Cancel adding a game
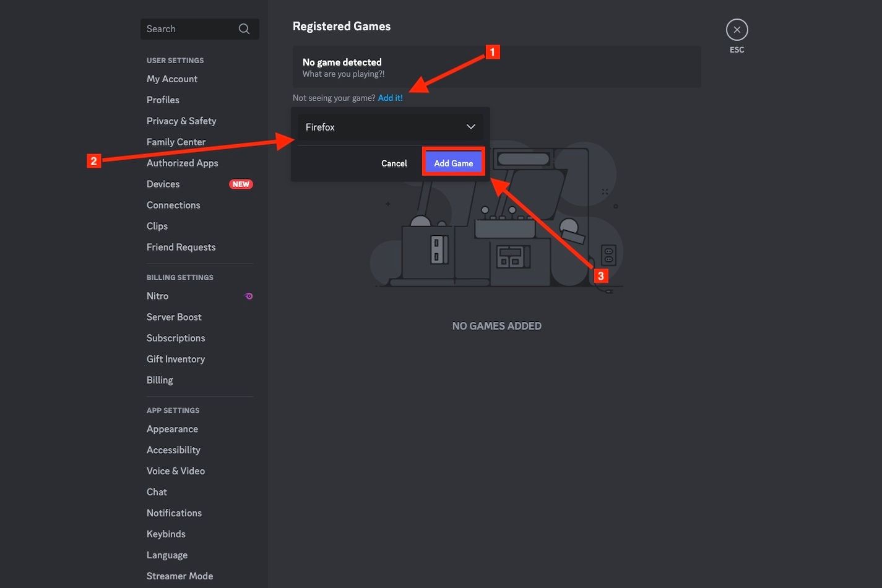Image resolution: width=882 pixels, height=588 pixels. click(x=394, y=163)
